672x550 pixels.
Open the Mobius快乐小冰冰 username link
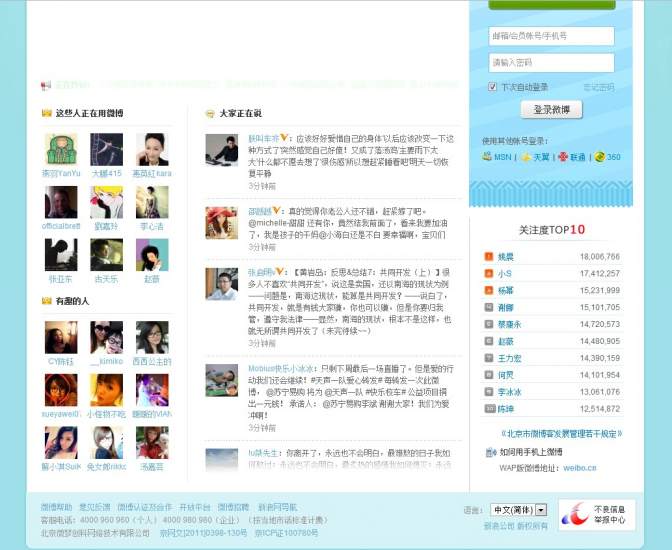click(280, 368)
